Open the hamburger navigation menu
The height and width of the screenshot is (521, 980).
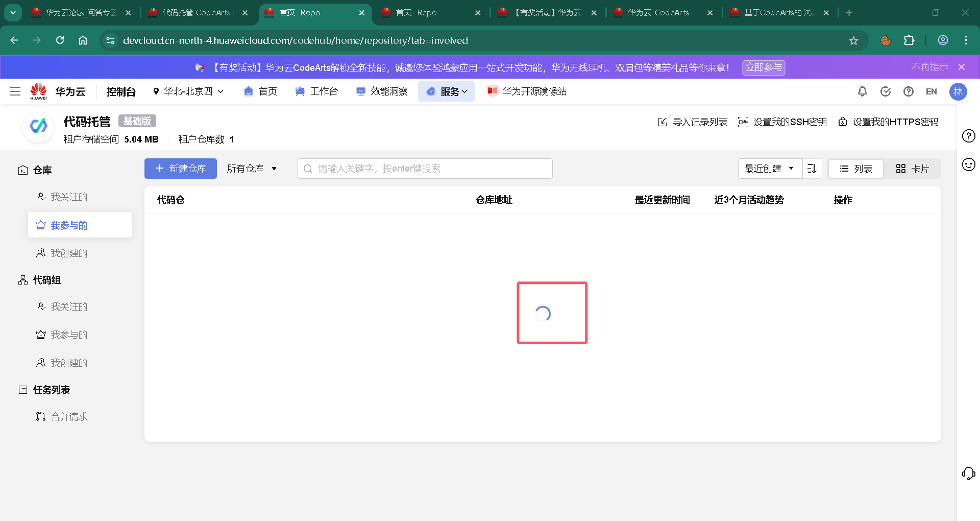point(15,91)
